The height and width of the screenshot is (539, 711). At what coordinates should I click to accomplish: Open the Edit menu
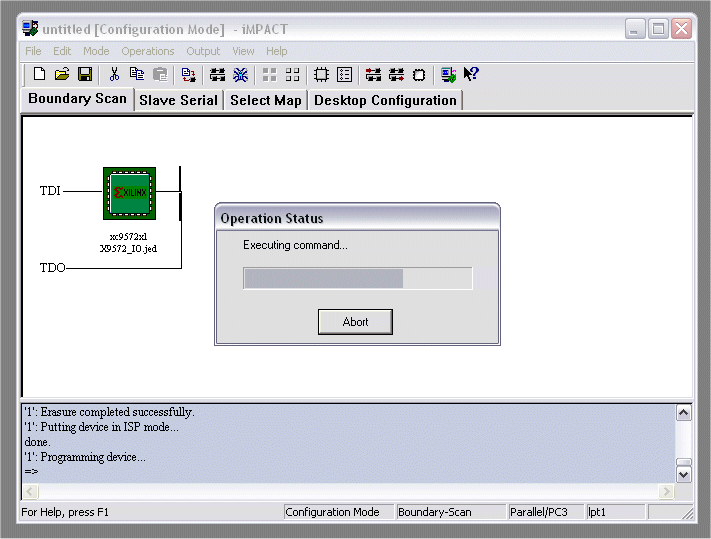tap(62, 51)
